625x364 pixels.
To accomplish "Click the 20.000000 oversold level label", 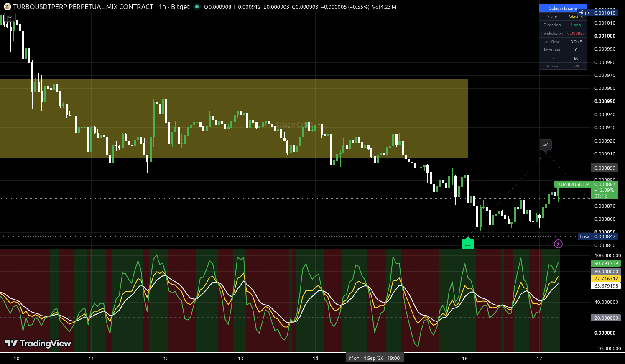I will pyautogui.click(x=606, y=318).
